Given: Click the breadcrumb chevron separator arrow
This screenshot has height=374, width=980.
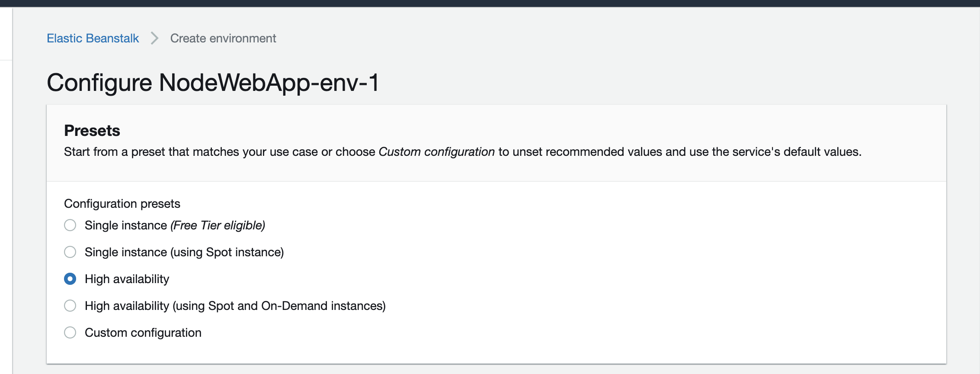Looking at the screenshot, I should 154,39.
